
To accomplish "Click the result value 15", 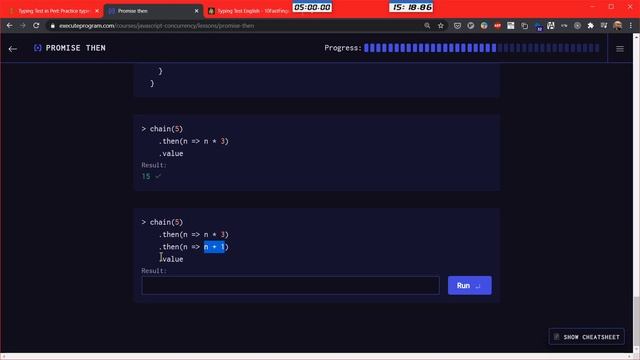I will coord(146,176).
